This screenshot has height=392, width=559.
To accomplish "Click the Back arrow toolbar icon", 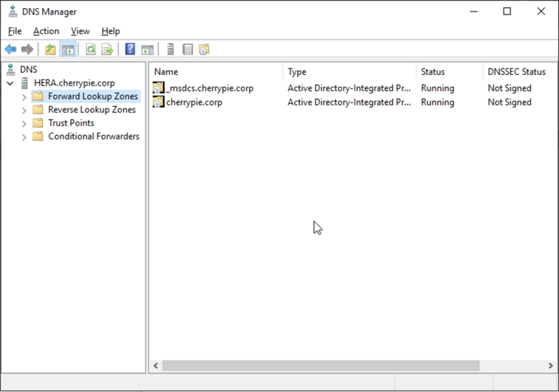I will (x=10, y=49).
